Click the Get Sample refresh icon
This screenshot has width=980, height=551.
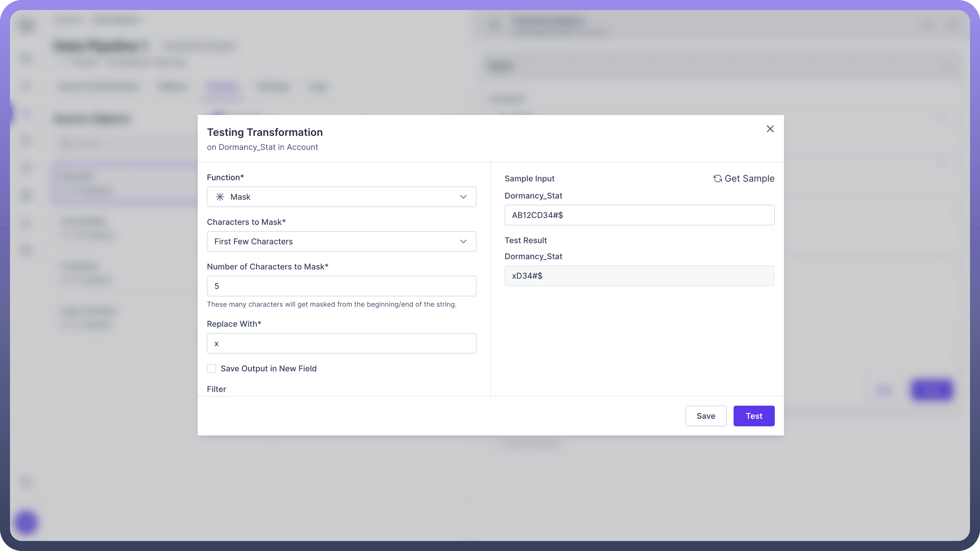[x=717, y=178]
